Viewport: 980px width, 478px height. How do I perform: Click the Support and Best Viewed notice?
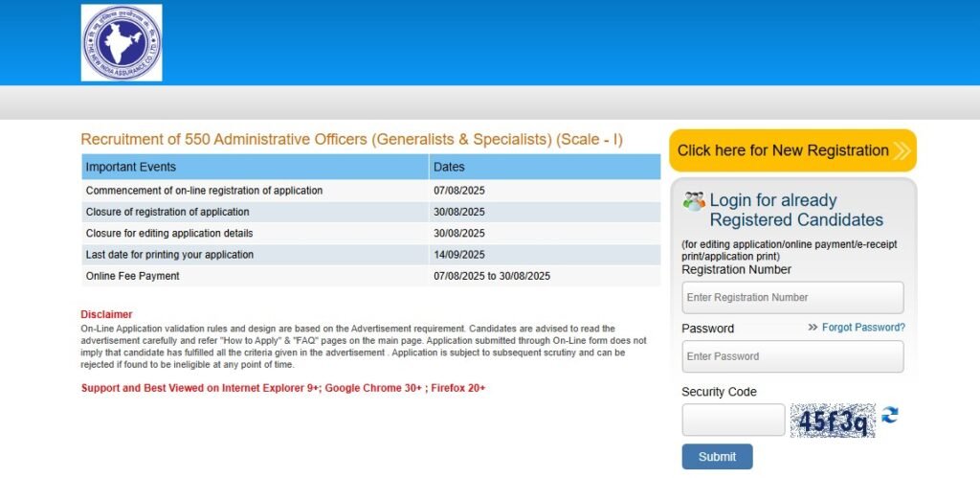[283, 388]
